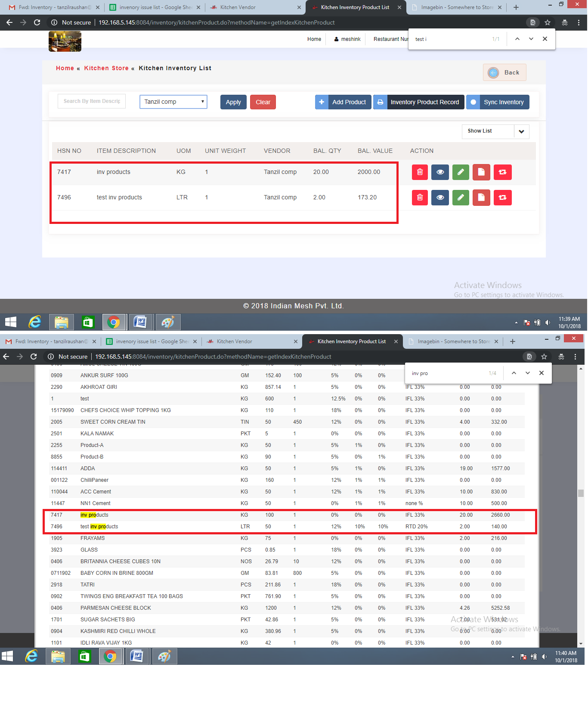Viewport: 588px width, 701px height.
Task: Open the meshink user menu
Action: pyautogui.click(x=347, y=39)
